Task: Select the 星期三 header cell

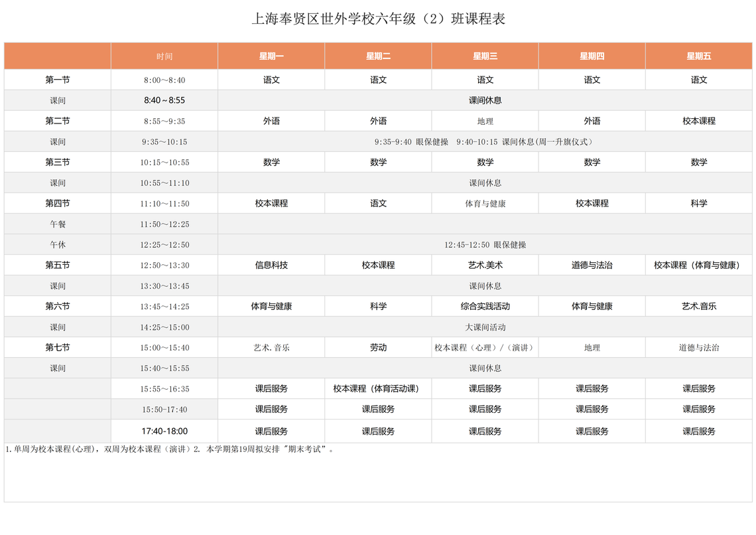Action: click(x=485, y=56)
